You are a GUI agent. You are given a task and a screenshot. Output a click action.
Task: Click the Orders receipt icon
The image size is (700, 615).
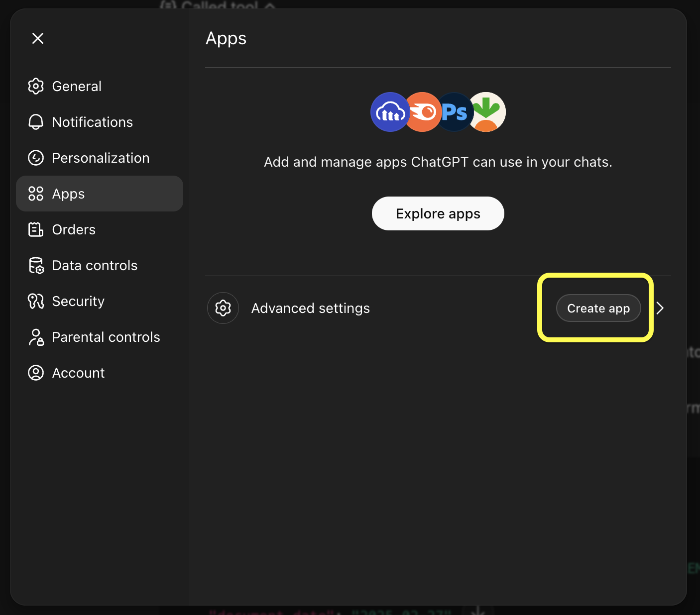pyautogui.click(x=36, y=229)
